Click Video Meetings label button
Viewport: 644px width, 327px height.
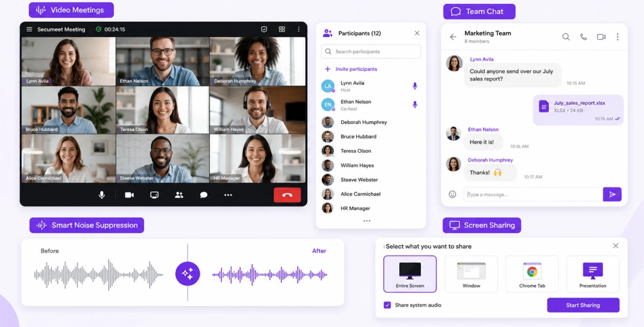[71, 10]
